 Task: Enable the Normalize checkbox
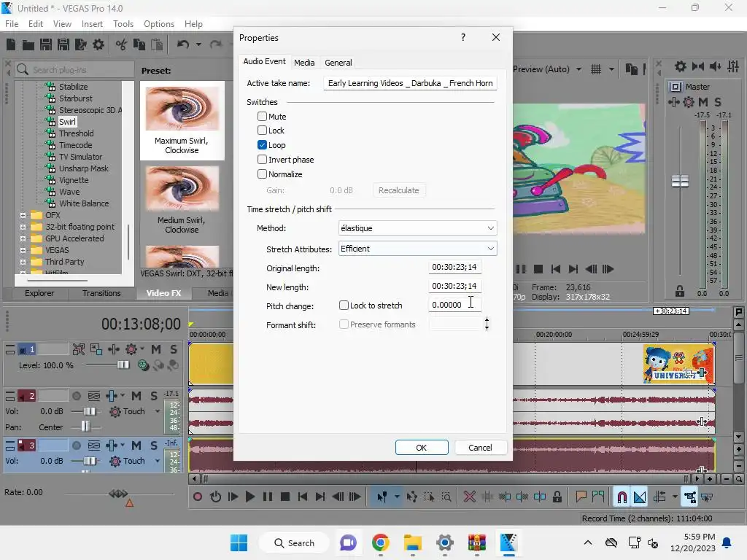[262, 174]
